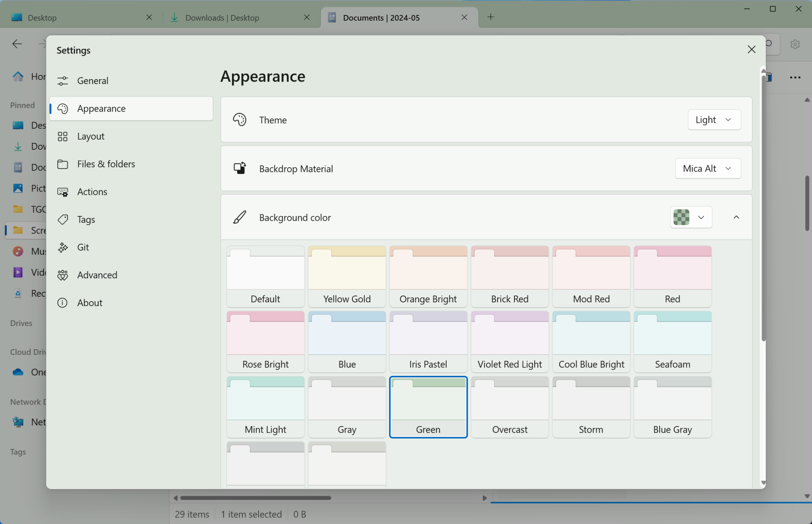Select the Blue background color
This screenshot has width=812, height=524.
tap(347, 342)
